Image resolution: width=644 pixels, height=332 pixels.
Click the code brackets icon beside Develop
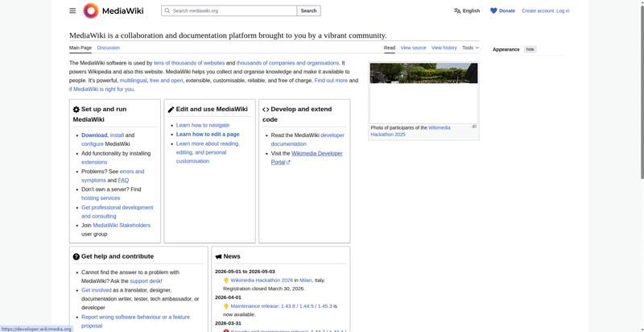click(266, 110)
